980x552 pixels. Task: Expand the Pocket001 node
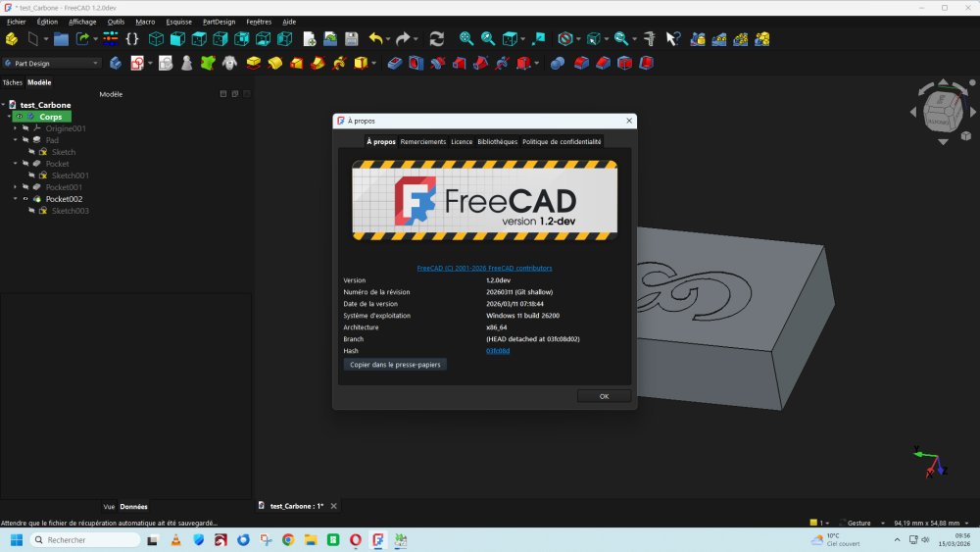point(16,187)
